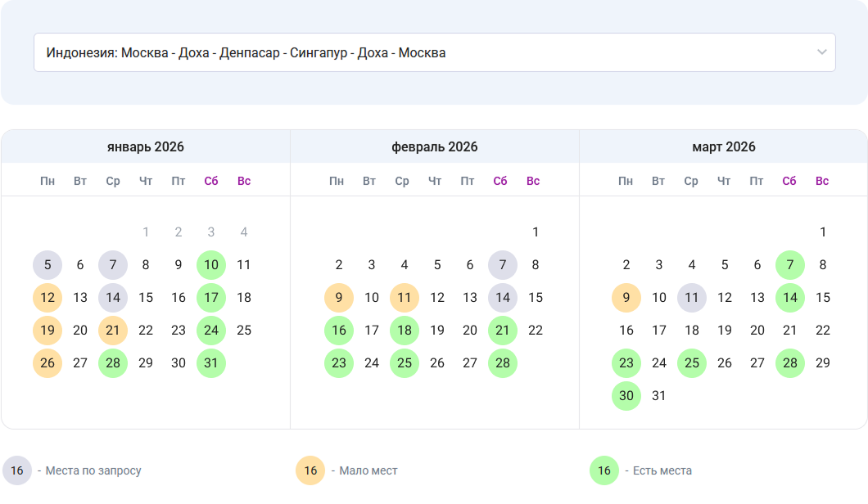Screen dimensions: 868x504
Task: Open the Indonesia route dropdown
Action: click(x=434, y=52)
